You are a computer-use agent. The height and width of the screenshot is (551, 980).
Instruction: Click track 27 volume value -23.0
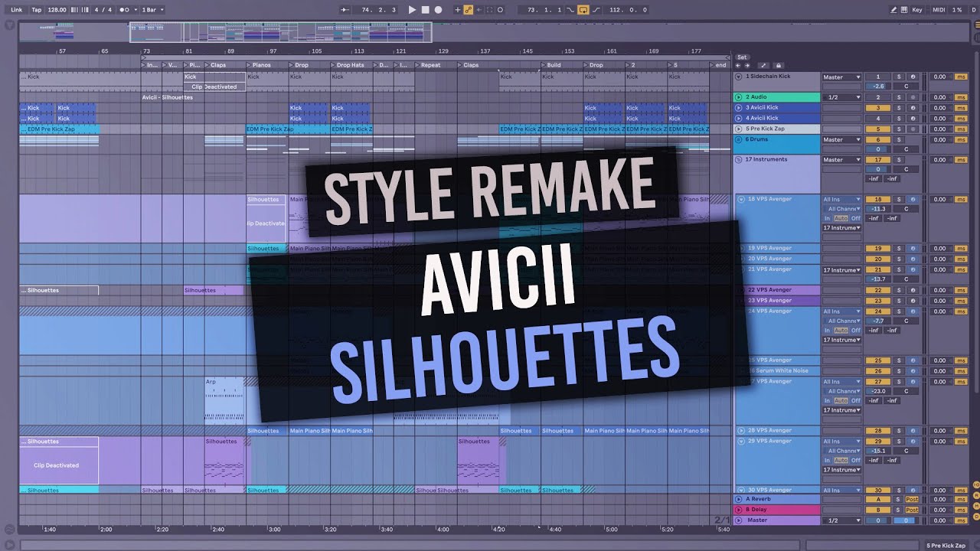(878, 391)
